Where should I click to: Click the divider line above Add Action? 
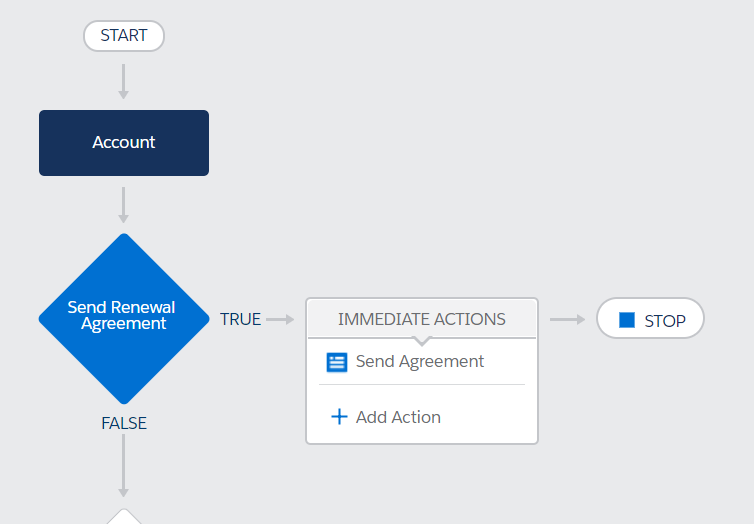422,385
